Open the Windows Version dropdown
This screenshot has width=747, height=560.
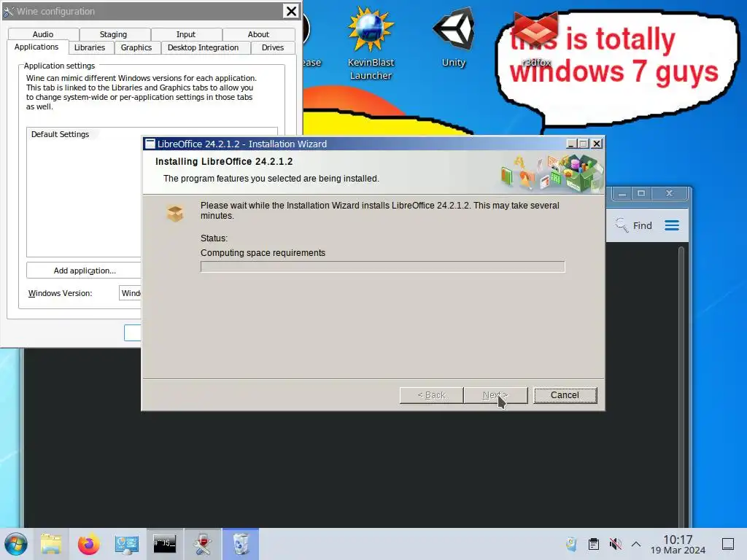coord(130,293)
